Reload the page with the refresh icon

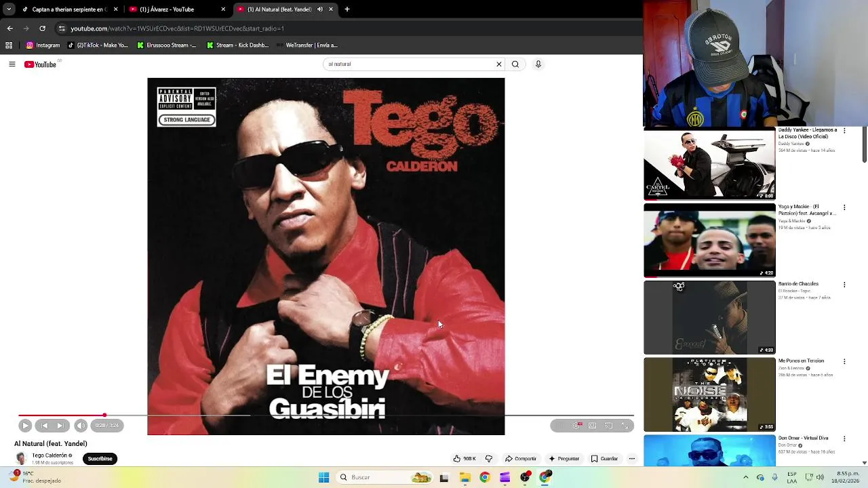click(x=42, y=28)
